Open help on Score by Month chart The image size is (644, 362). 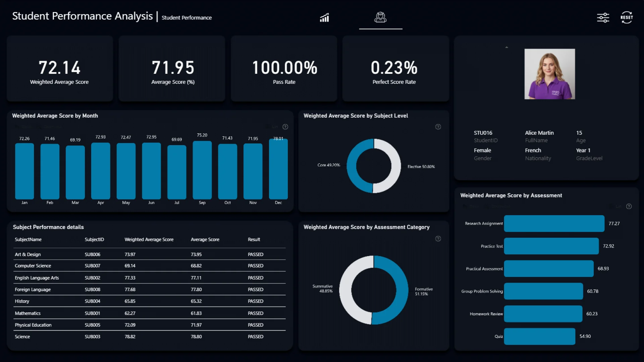click(x=285, y=127)
